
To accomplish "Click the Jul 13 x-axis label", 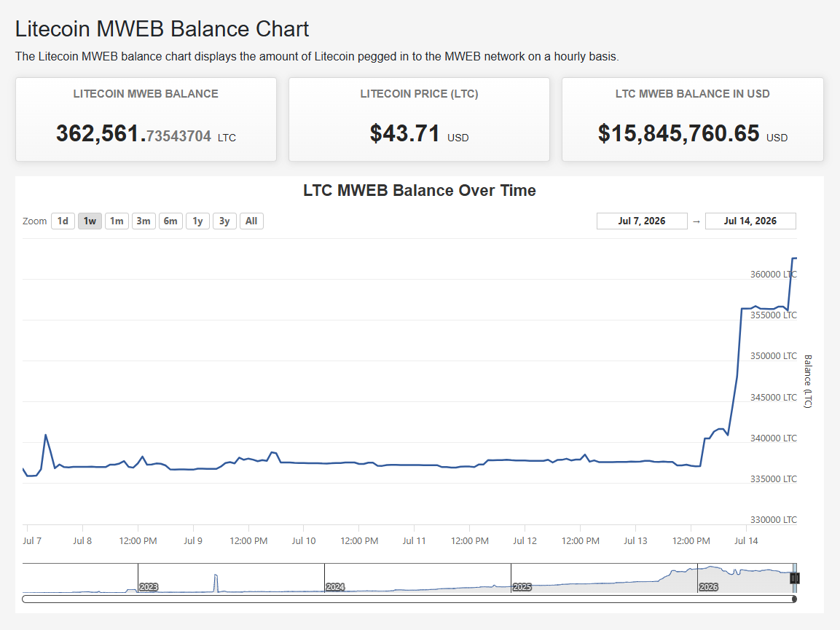I will coord(635,540).
